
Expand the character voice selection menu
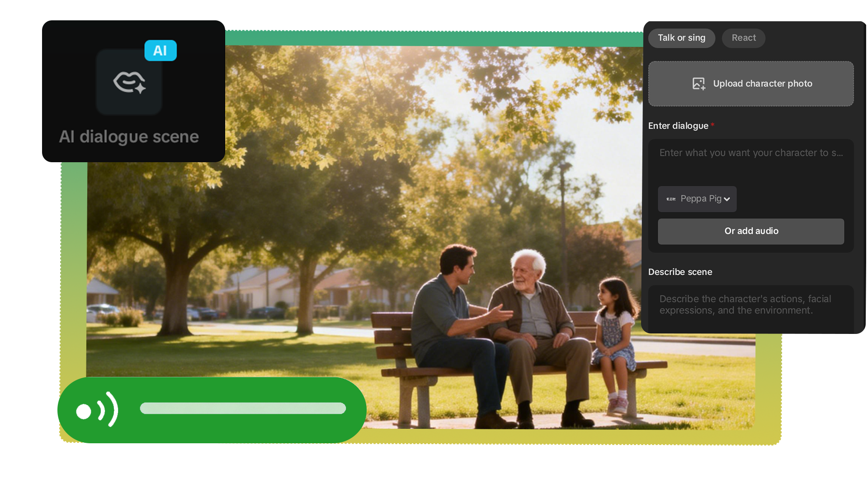tap(697, 199)
